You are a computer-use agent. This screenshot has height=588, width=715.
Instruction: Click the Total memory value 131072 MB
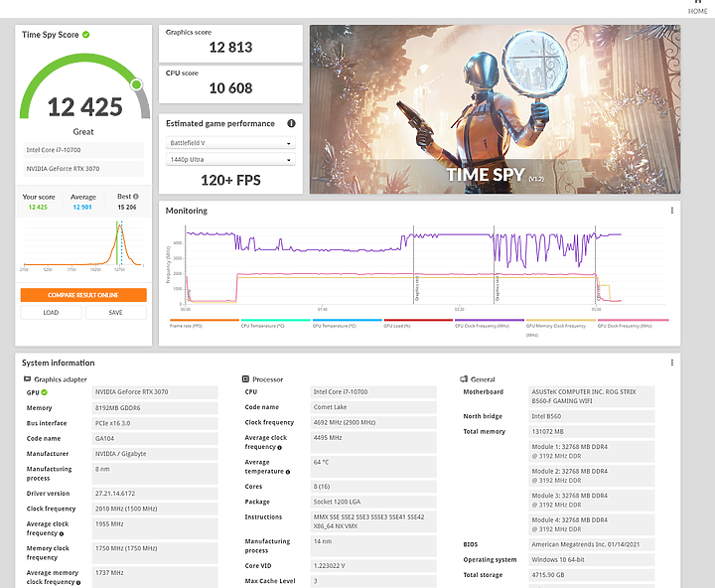coord(592,431)
